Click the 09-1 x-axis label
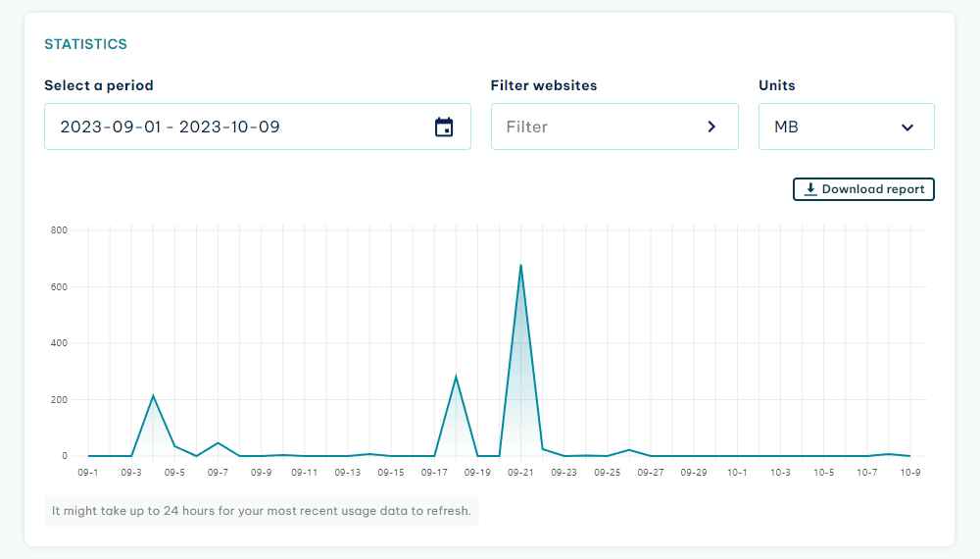Viewport: 980px width, 559px height. pyautogui.click(x=88, y=472)
